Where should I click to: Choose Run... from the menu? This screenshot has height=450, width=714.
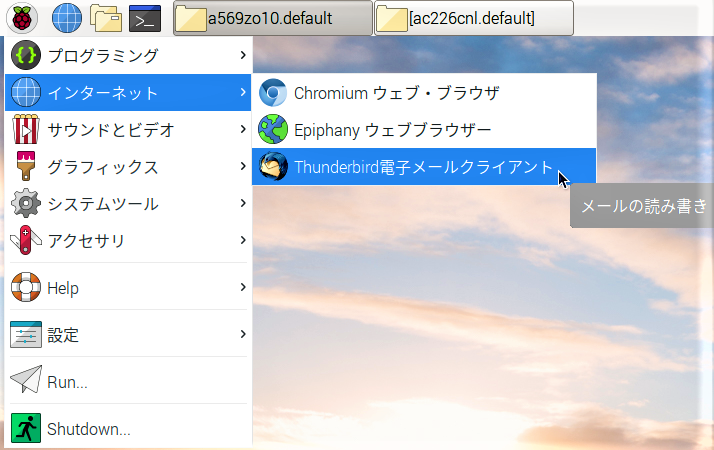click(128, 381)
